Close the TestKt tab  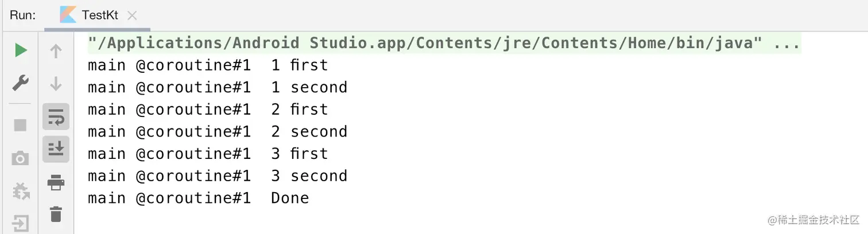[132, 15]
